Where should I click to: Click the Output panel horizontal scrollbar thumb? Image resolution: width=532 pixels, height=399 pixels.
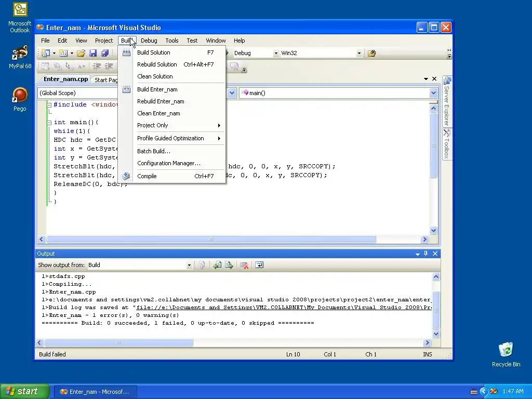(x=119, y=343)
